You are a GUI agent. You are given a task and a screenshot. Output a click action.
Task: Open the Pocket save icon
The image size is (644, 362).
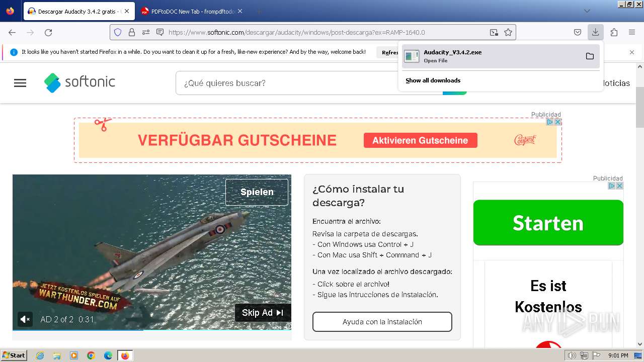[578, 32]
